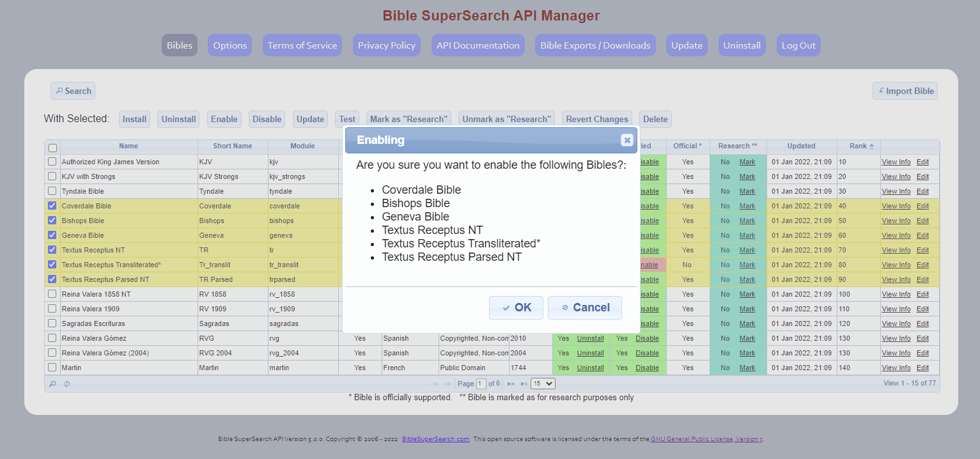Image resolution: width=980 pixels, height=459 pixels.
Task: Confirm enabling with the OK button
Action: [x=516, y=307]
